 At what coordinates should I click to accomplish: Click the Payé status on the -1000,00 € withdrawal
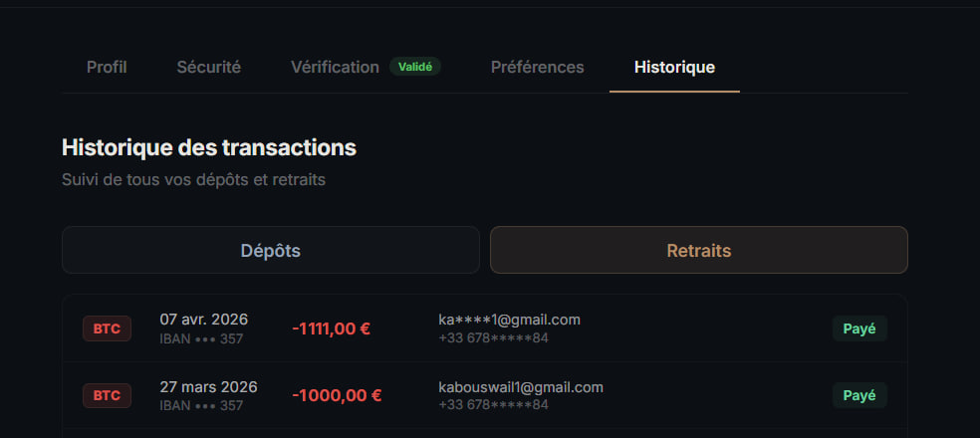click(859, 395)
